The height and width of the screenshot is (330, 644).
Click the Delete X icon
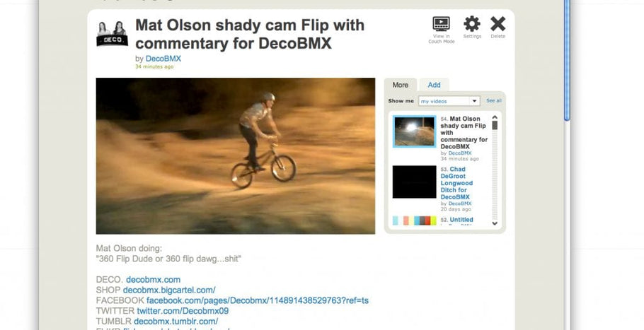click(x=498, y=24)
